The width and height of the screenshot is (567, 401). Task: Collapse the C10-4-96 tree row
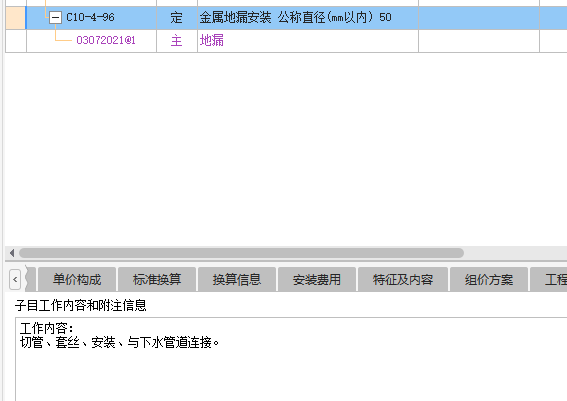pyautogui.click(x=55, y=17)
